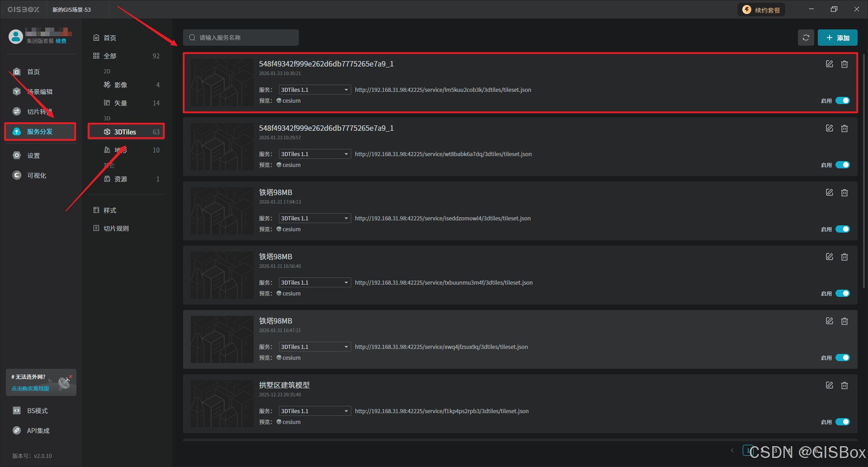This screenshot has width=868, height=467.
Task: Delete the first 548f49342f999e service created 10:30:21
Action: 844,64
